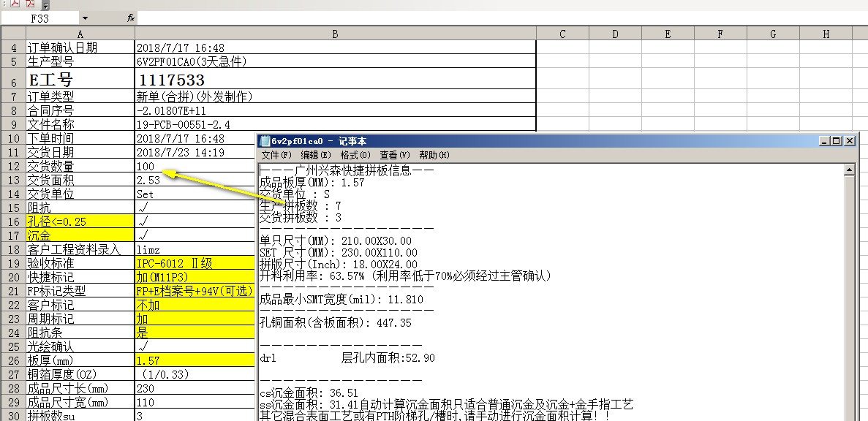The width and height of the screenshot is (868, 421).
Task: Click the Adobe PDF icon next to the toolbar options arrow
Action: coord(31,4)
